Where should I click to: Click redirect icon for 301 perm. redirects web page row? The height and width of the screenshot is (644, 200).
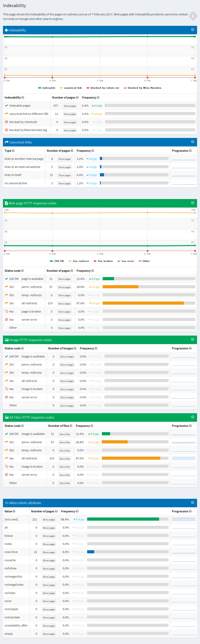(x=6, y=287)
